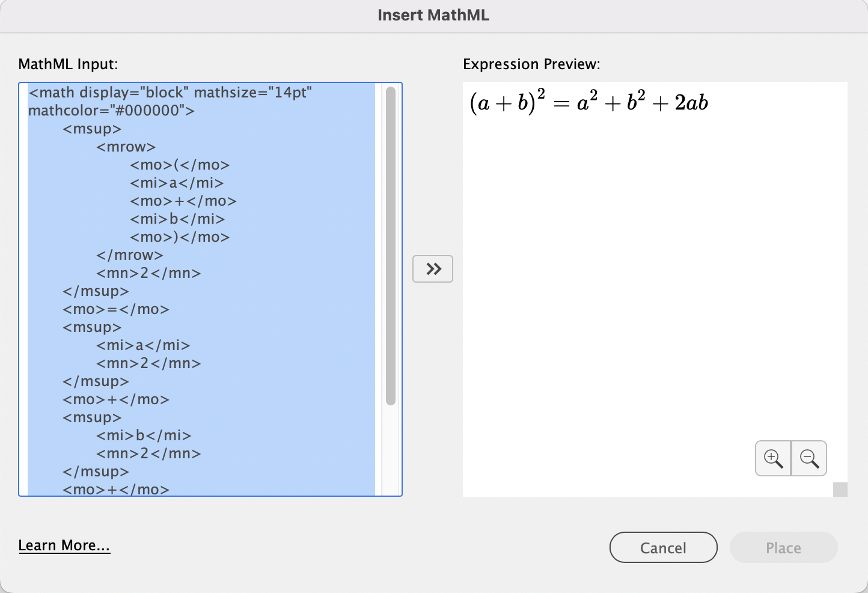Click the gray resize grip in preview corner
This screenshot has width=868, height=593.
[x=840, y=490]
